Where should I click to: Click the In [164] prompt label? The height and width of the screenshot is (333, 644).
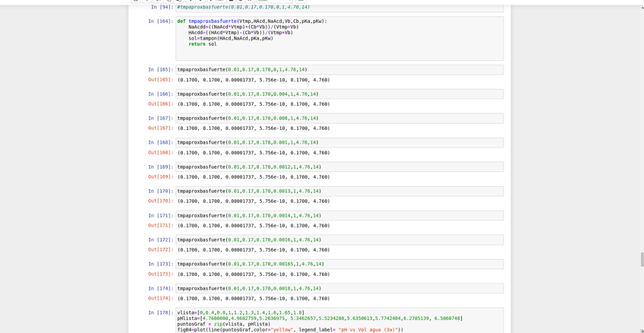click(x=160, y=21)
